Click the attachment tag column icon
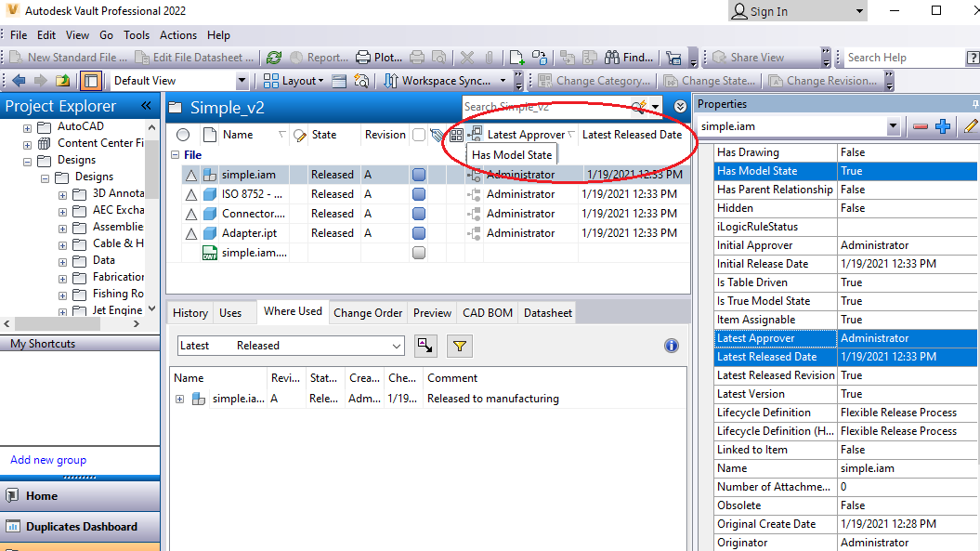980x551 pixels. (437, 135)
